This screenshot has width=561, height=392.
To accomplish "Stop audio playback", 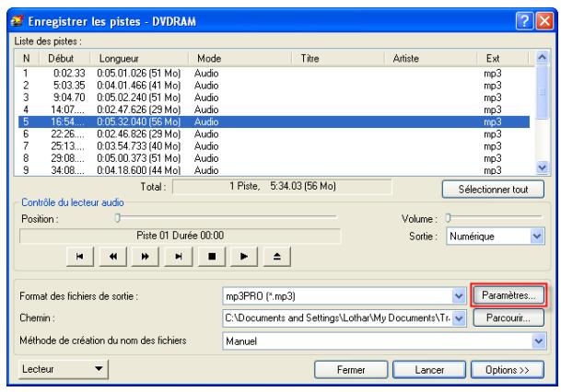I will (212, 256).
